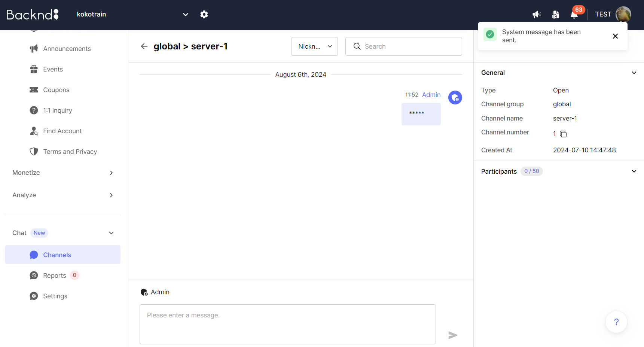Open notifications bell with 63 badge
The height and width of the screenshot is (347, 644).
(574, 14)
